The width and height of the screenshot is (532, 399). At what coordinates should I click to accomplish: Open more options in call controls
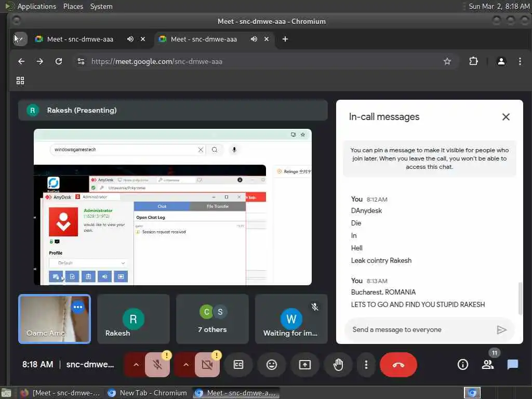366,365
